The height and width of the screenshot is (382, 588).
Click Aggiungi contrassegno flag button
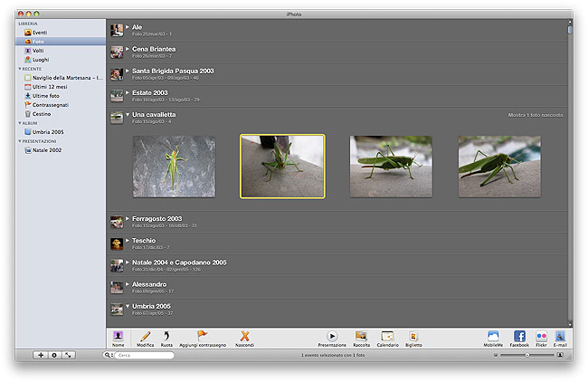203,339
